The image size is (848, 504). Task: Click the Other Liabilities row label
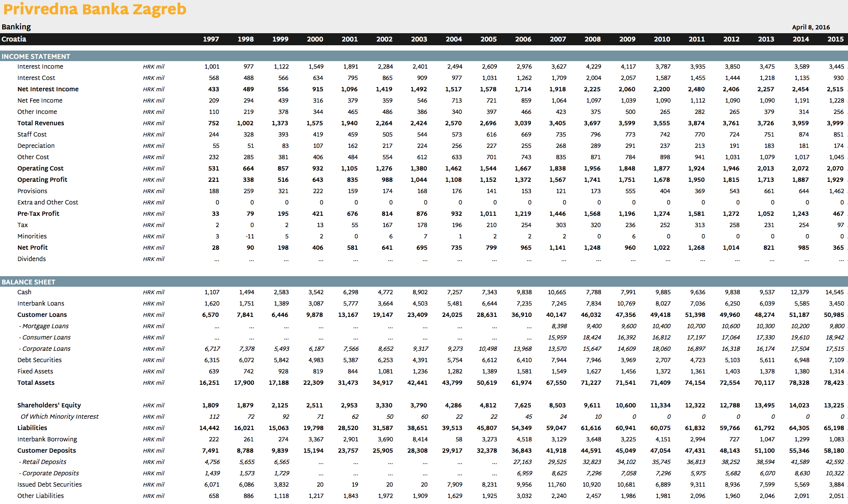coord(40,496)
